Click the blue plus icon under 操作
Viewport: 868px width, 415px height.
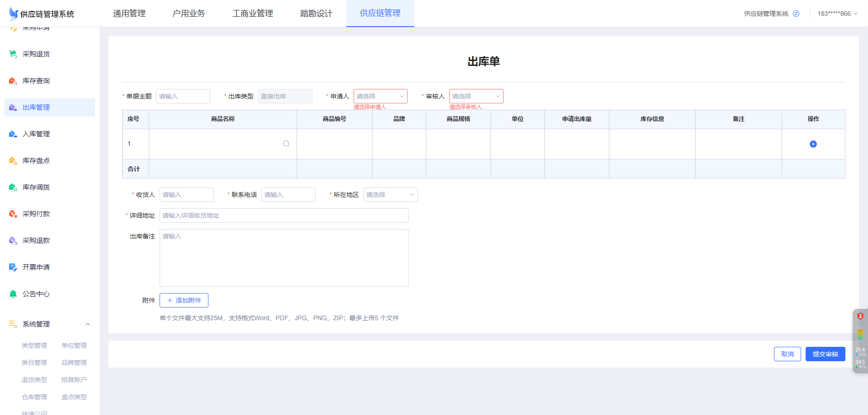point(813,144)
